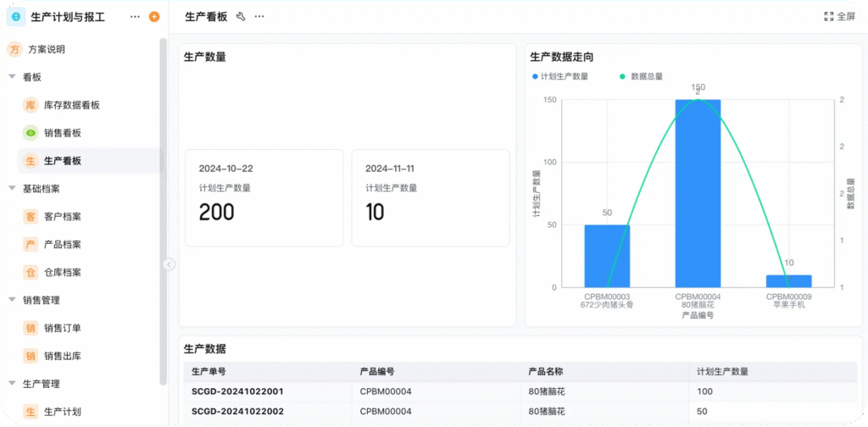This screenshot has height=427, width=868.
Task: Open the 生产计划 page link
Action: (x=62, y=412)
